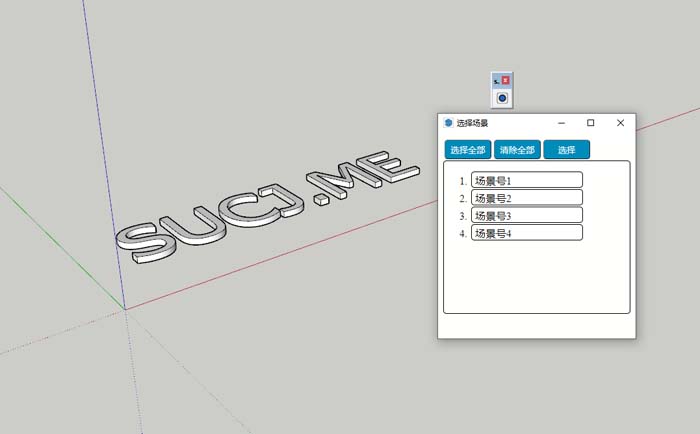Image resolution: width=700 pixels, height=434 pixels.
Task: Click the 选择 confirm button
Action: click(x=566, y=150)
